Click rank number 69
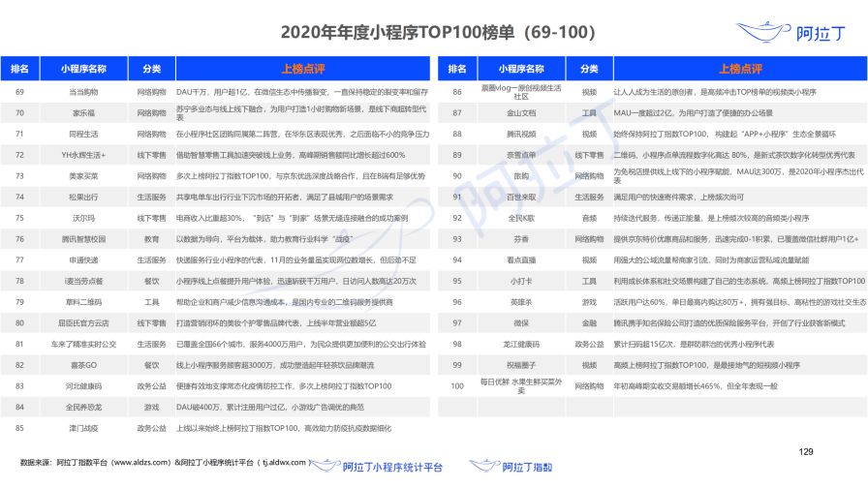868x488 pixels. point(20,92)
